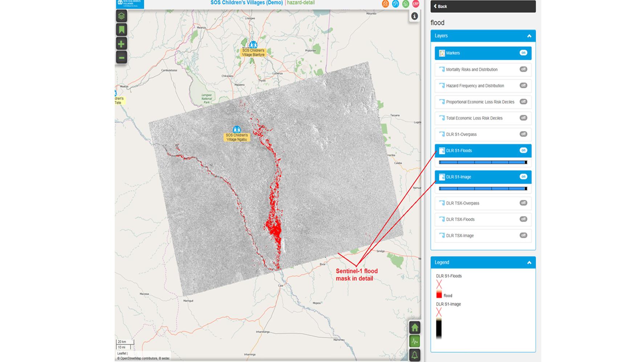Select the SOS Children's Village Ngabu marker
This screenshot has width=644, height=362.
coord(237,129)
